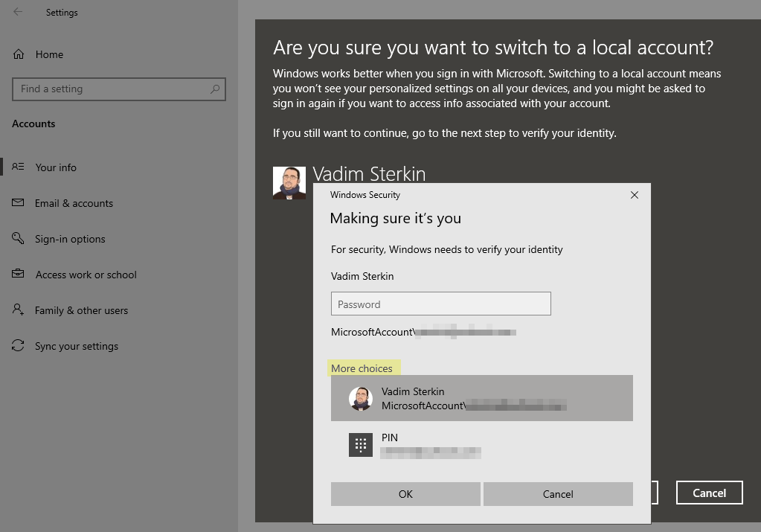
Task: Click 'Are you sure you want to switch' heading
Action: coord(493,48)
